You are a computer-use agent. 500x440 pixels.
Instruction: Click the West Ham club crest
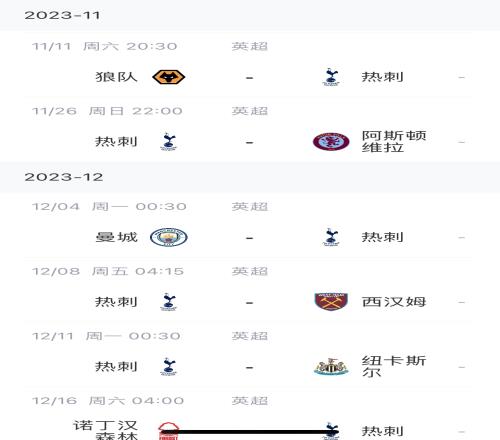pyautogui.click(x=331, y=302)
